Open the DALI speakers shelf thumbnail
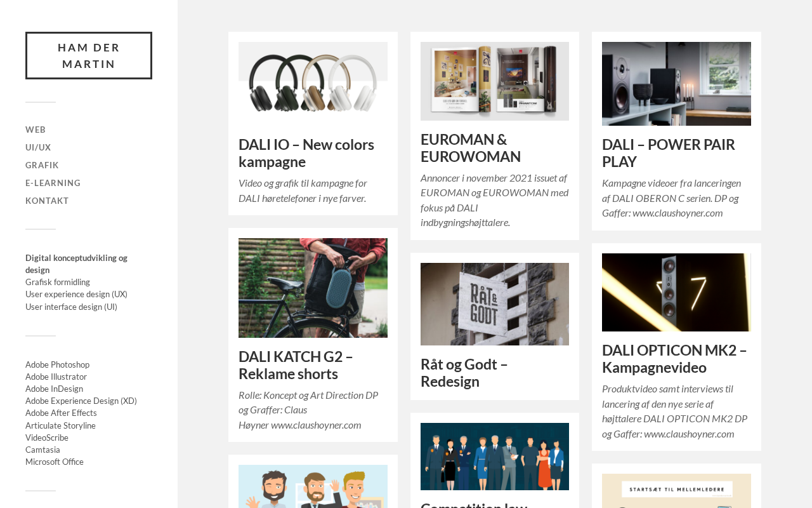 tap(676, 84)
